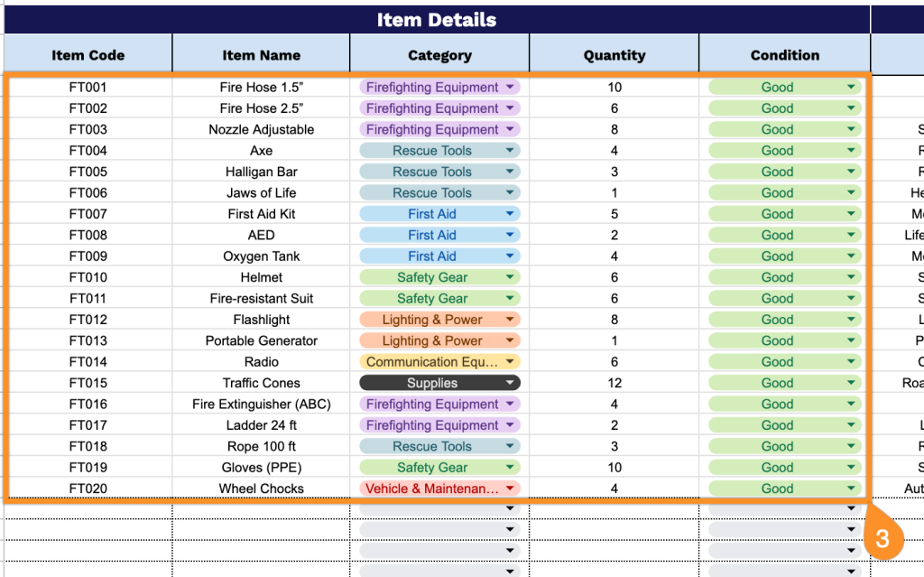Open category dropdown for Fire Hose 1.5"
The width and height of the screenshot is (924, 577).
(511, 88)
